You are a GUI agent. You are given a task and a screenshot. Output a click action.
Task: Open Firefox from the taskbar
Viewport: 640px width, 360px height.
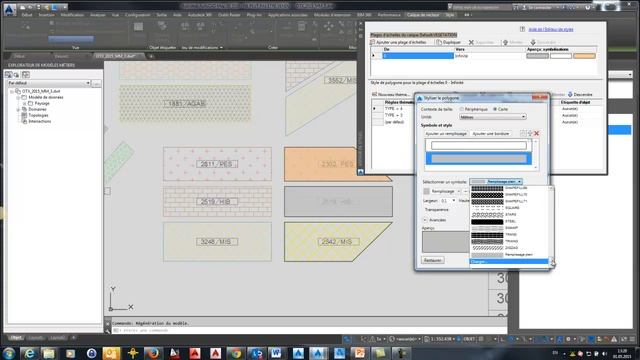pyautogui.click(x=153, y=353)
